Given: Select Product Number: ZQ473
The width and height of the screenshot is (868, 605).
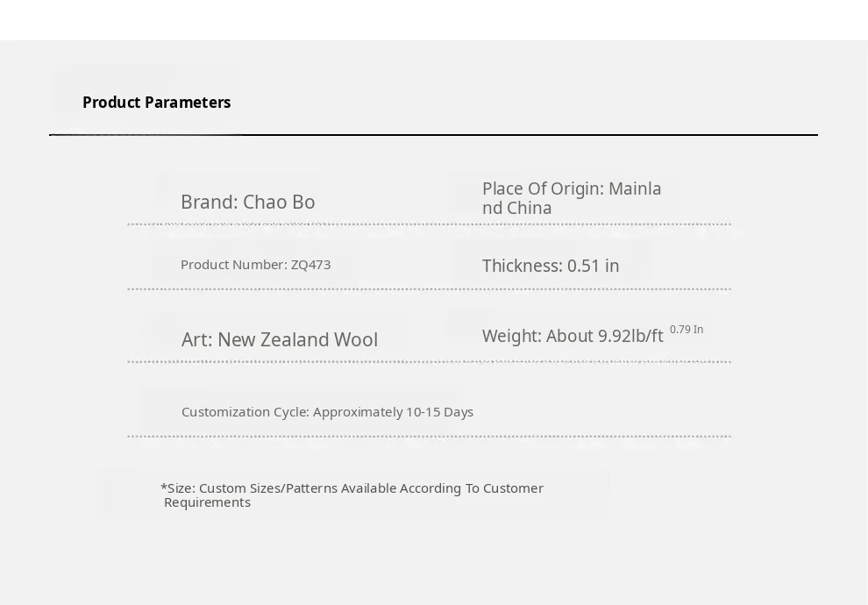Looking at the screenshot, I should pos(256,265).
